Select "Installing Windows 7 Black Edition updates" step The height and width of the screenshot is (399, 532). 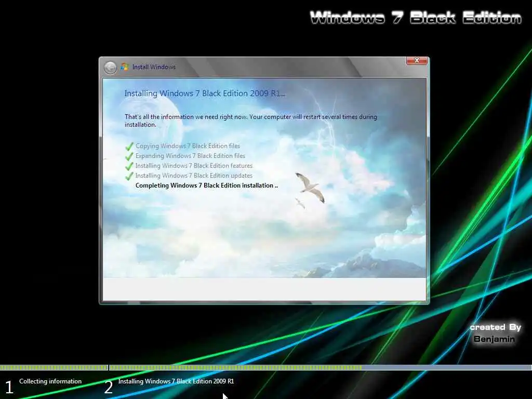194,176
